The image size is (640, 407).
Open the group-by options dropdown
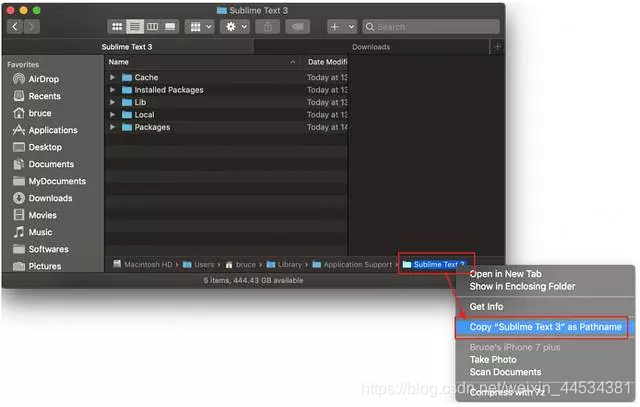[200, 27]
